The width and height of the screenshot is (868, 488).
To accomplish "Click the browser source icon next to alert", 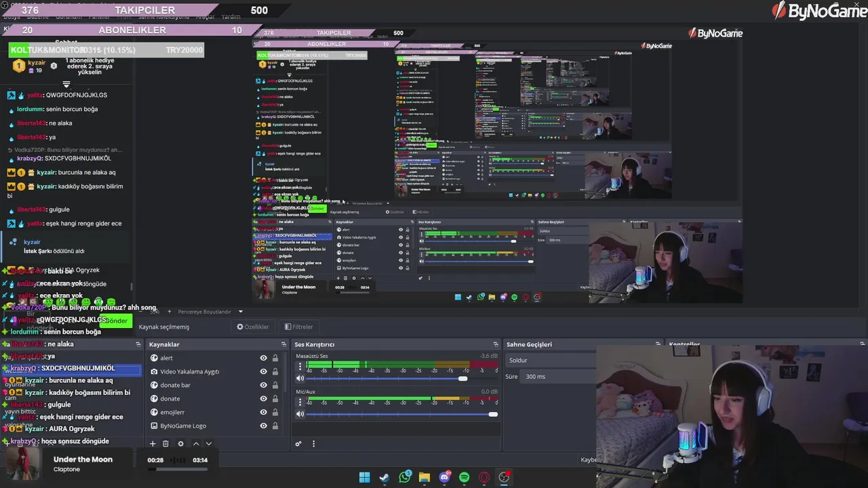I will click(154, 358).
